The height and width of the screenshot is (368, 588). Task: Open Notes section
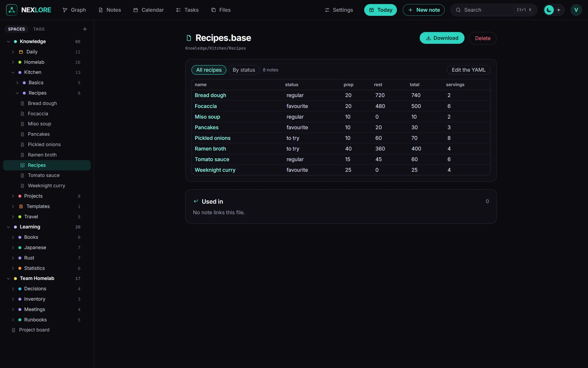click(110, 10)
